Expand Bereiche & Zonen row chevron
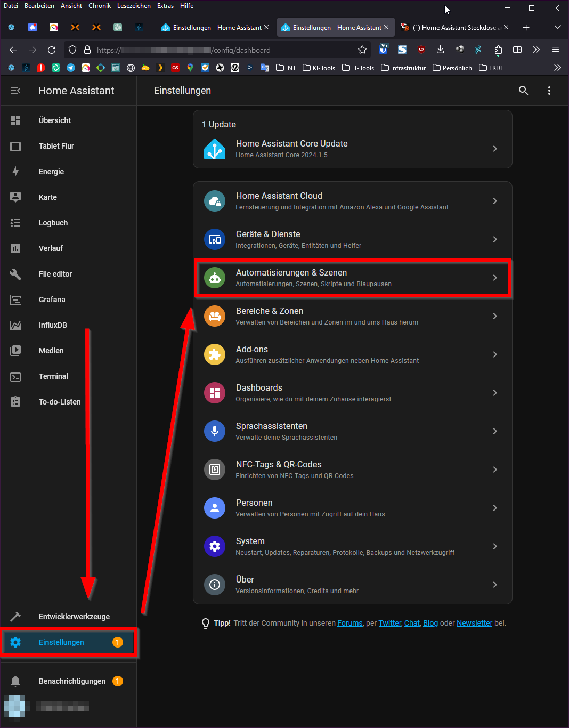This screenshot has height=728, width=569. 495,316
